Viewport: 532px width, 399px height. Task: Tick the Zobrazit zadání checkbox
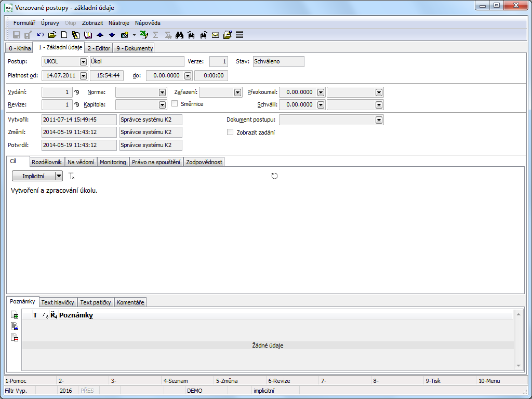pos(231,132)
